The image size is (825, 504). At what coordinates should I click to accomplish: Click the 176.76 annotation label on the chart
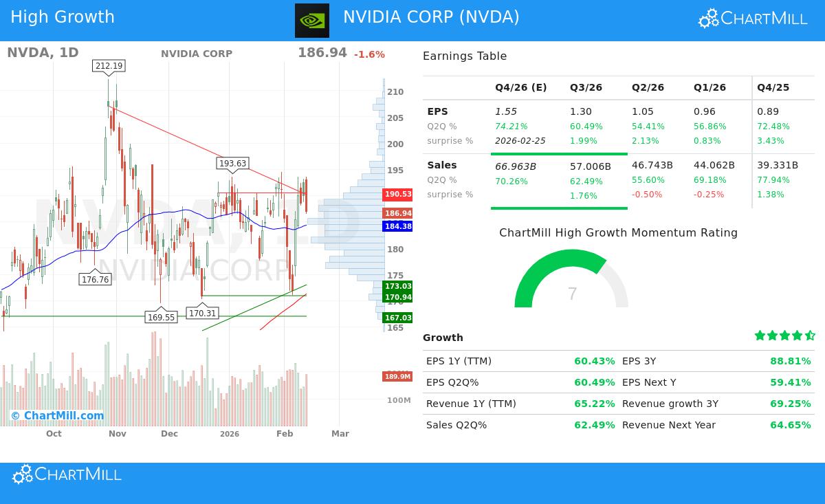click(x=95, y=280)
